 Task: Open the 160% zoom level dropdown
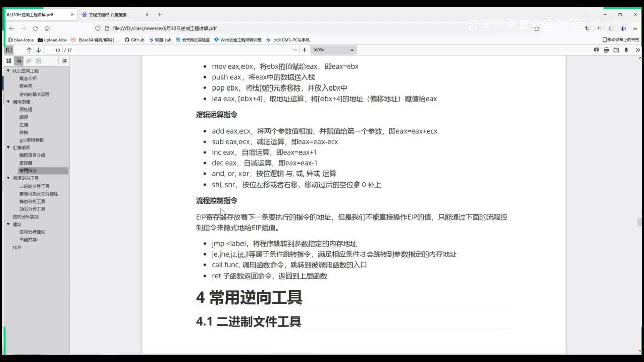pos(333,50)
